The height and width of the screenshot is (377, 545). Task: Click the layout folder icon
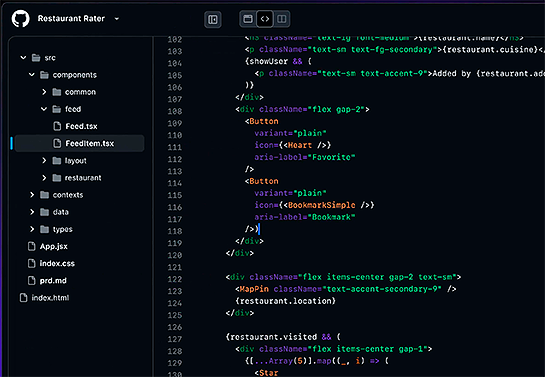pyautogui.click(x=57, y=161)
